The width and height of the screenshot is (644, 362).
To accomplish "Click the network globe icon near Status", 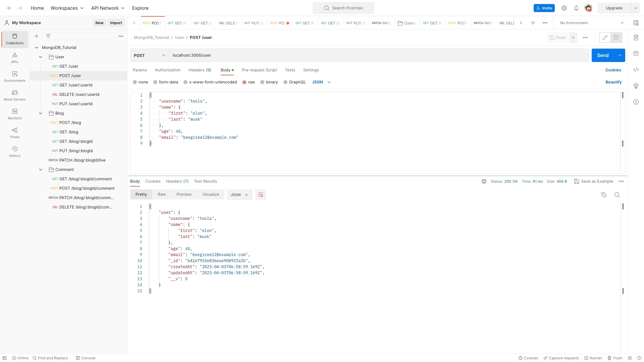I will tap(484, 181).
